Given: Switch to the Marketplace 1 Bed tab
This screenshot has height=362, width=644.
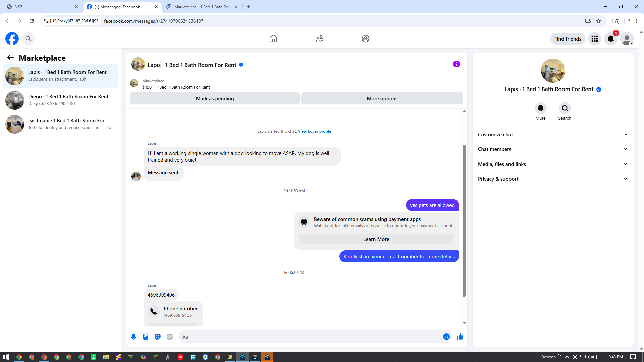Looking at the screenshot, I should point(202,7).
